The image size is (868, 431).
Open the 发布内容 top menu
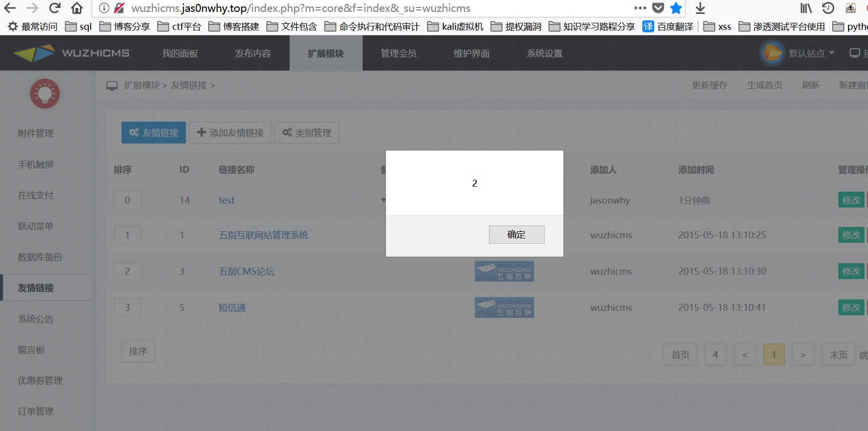click(x=253, y=53)
